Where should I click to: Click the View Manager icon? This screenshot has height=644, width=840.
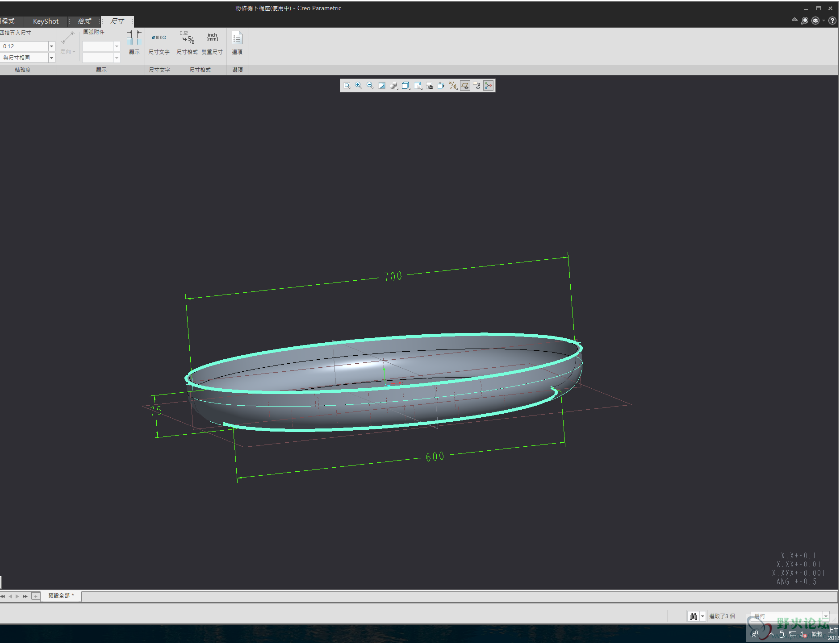418,85
